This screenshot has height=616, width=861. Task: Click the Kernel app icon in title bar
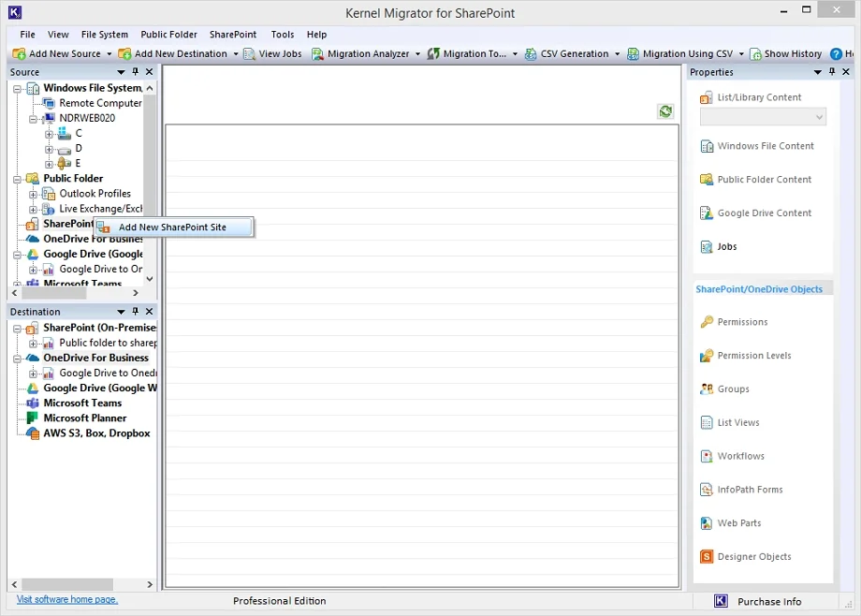(15, 12)
